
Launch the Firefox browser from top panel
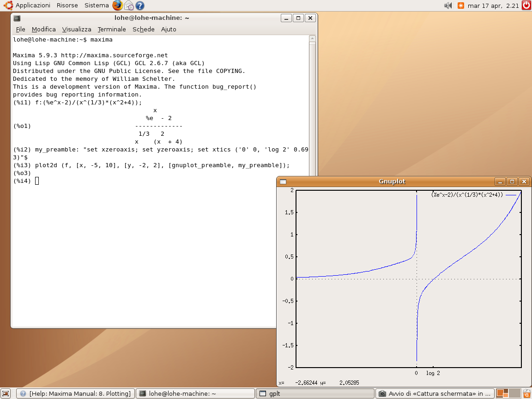click(118, 6)
